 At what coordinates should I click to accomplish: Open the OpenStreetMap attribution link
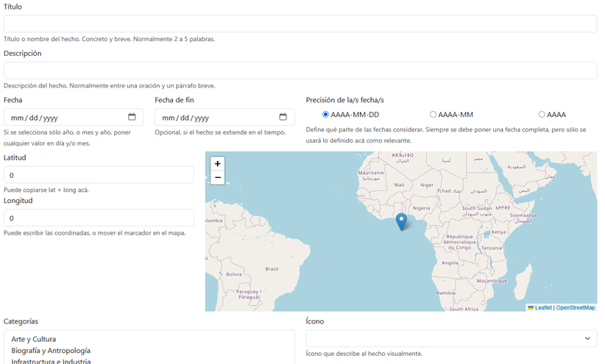pos(576,307)
